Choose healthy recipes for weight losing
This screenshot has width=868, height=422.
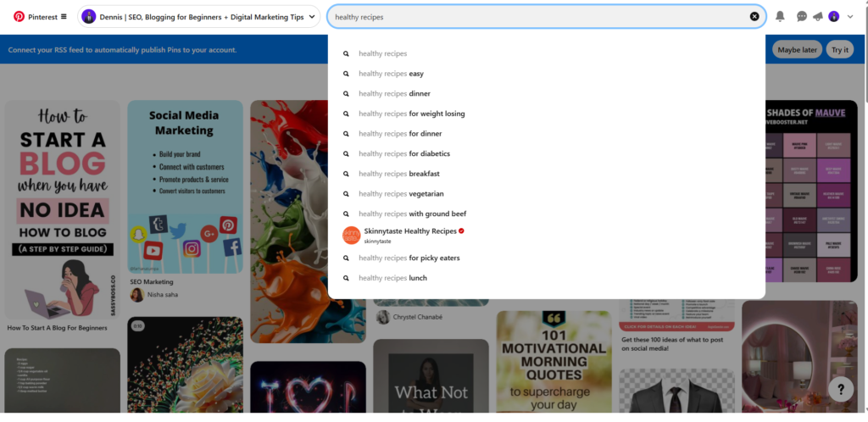pos(547,114)
